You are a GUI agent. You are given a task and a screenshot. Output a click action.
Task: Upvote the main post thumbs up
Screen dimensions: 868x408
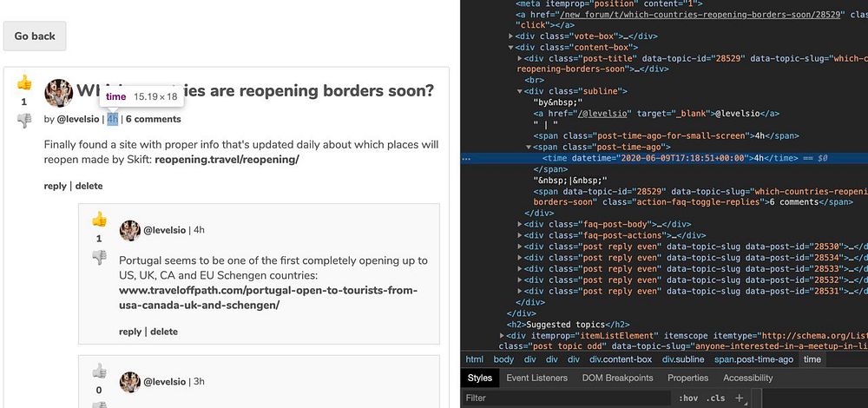click(x=23, y=83)
